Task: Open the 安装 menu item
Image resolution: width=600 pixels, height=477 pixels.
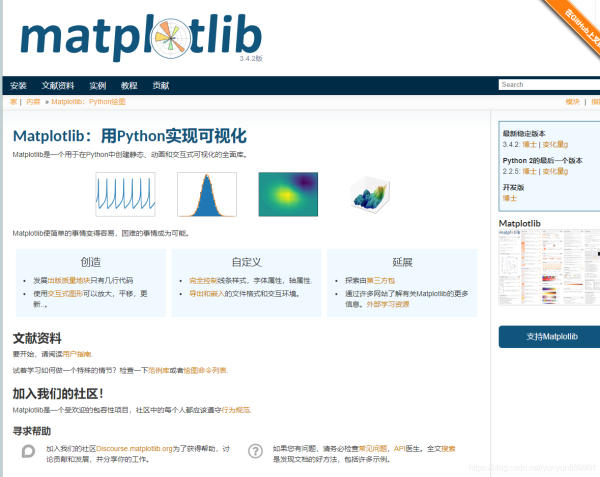Action: [x=18, y=86]
